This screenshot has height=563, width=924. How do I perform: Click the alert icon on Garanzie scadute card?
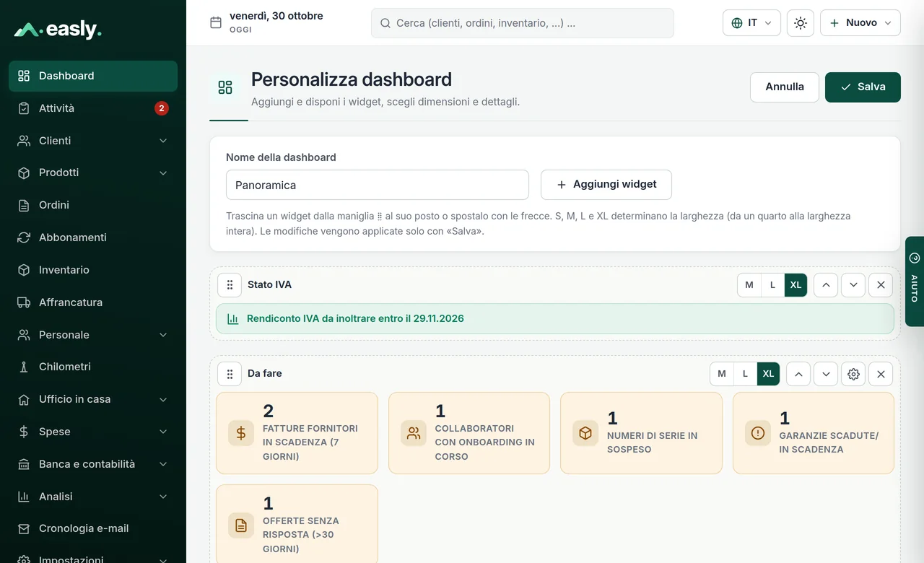pyautogui.click(x=758, y=433)
